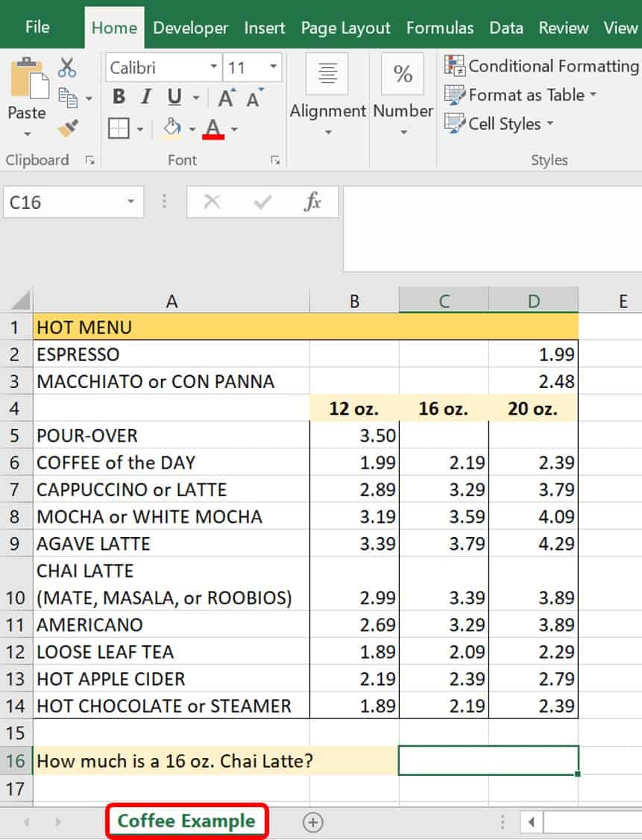Select the Format Painter brush

[x=69, y=128]
